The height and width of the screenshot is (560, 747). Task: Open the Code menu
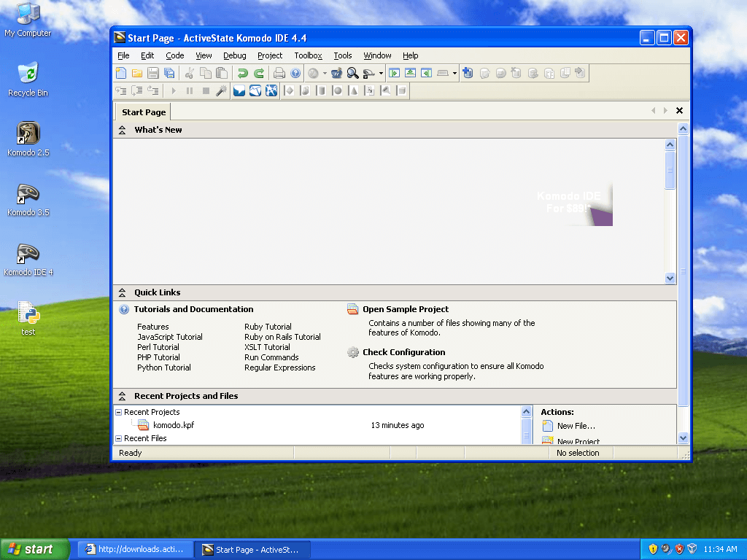(x=175, y=55)
